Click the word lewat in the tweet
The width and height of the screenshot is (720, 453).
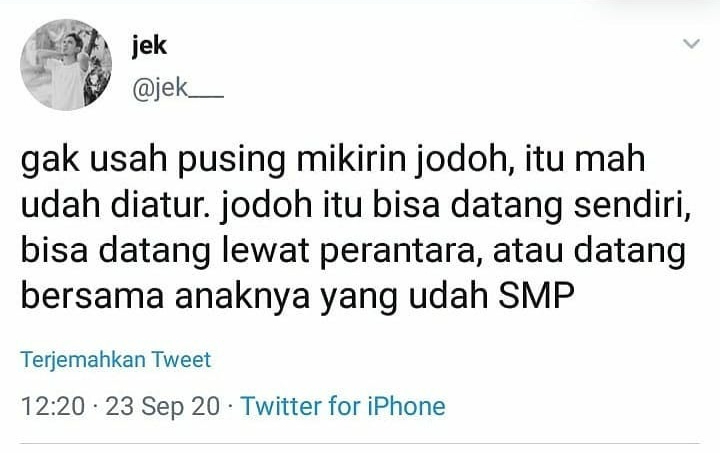[265, 250]
